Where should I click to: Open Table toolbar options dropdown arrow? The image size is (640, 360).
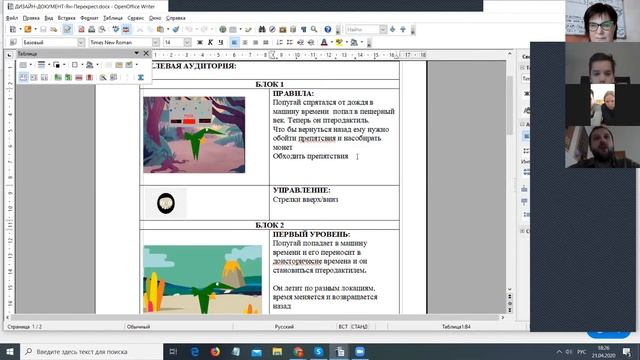click(136, 53)
